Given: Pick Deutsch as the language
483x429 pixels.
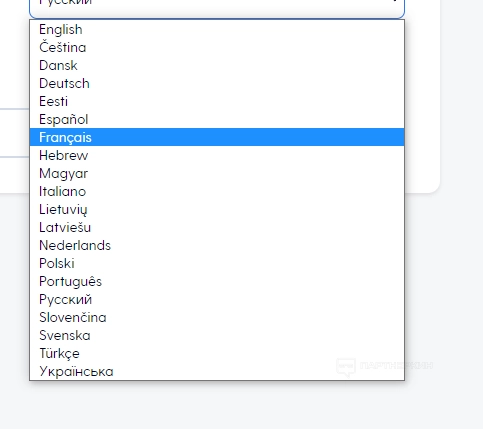Looking at the screenshot, I should 217,83.
